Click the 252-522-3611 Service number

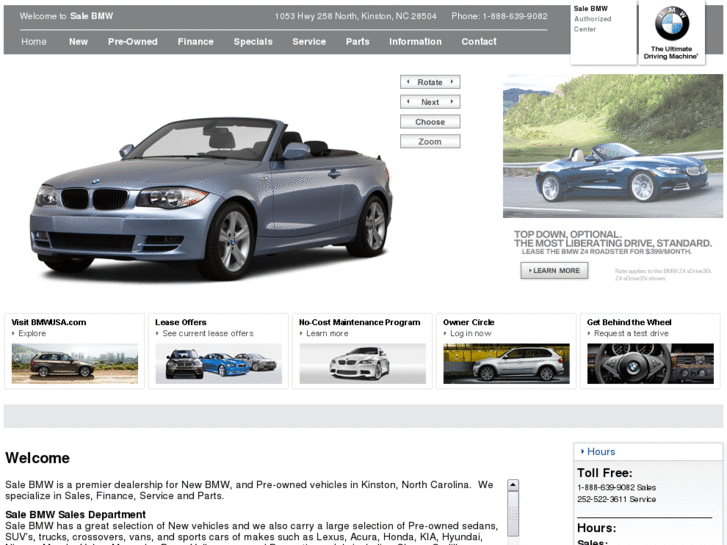617,499
